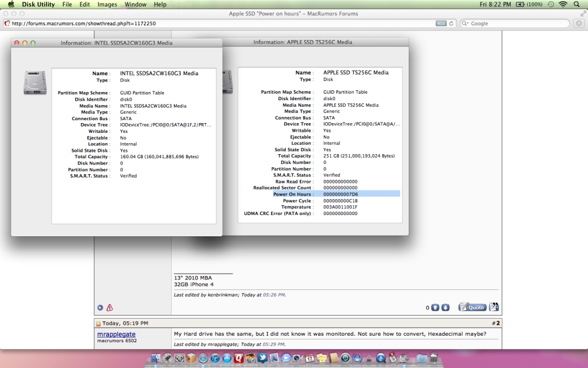Click Total Capacity 160.04 GB value
588x368 pixels.
click(159, 156)
